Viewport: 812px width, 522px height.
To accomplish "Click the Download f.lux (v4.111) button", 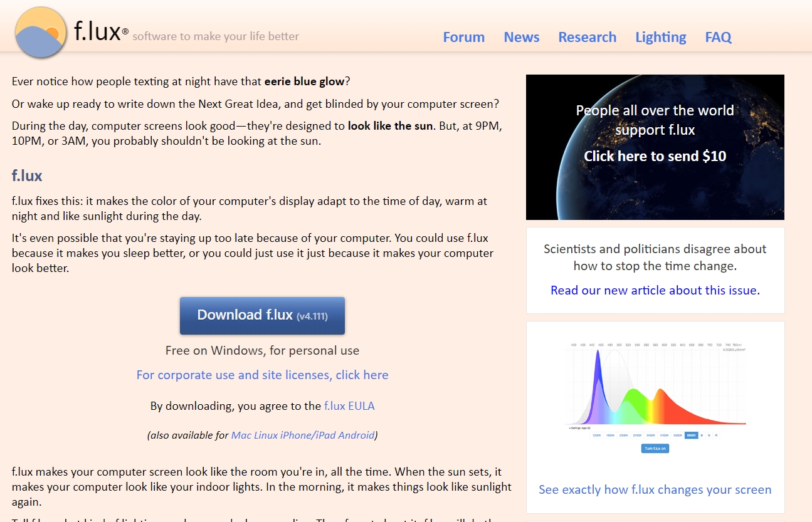I will [x=262, y=315].
